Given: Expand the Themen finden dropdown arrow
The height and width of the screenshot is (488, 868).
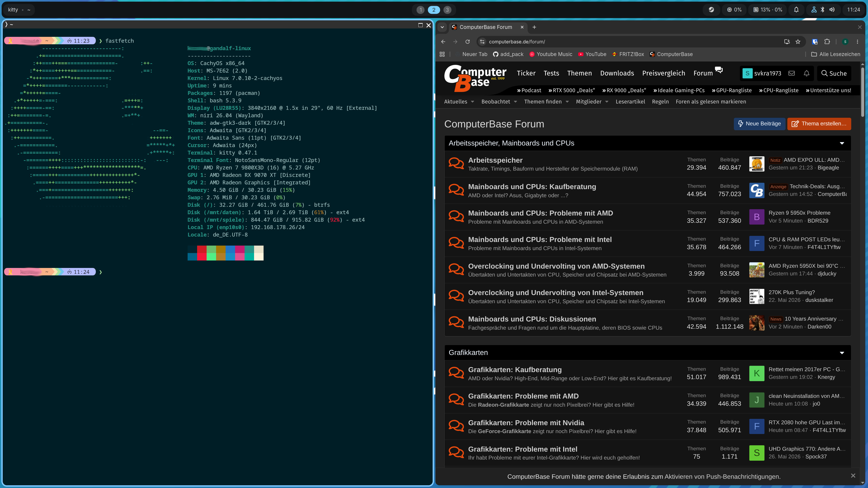Looking at the screenshot, I should pos(567,102).
